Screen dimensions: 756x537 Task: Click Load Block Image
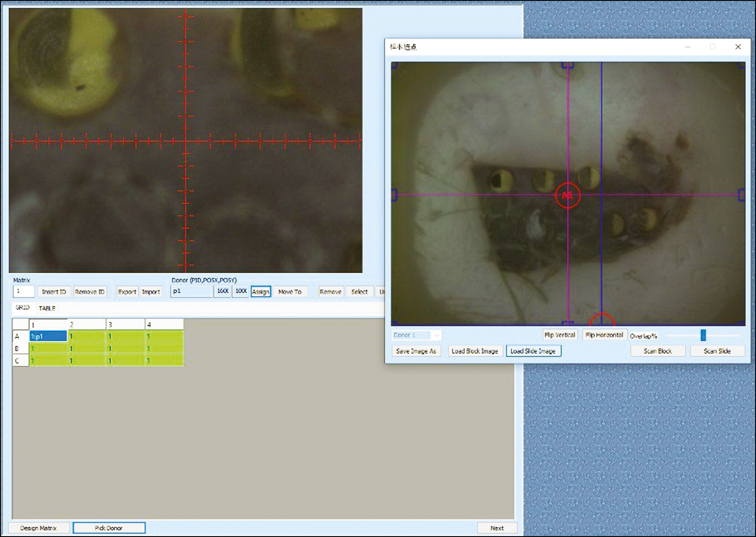475,351
